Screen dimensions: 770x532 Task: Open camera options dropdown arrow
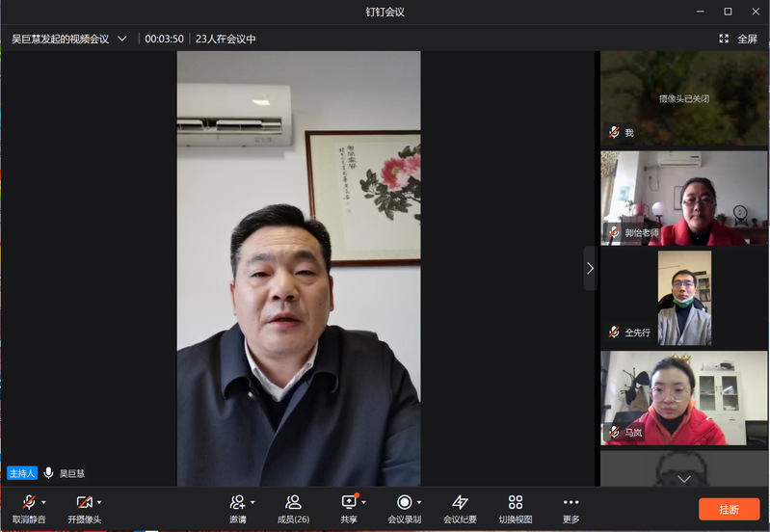[x=99, y=502]
